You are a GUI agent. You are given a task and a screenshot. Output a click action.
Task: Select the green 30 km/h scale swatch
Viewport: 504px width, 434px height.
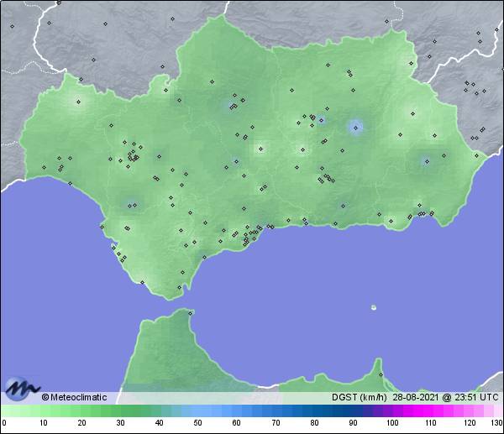pyautogui.click(x=119, y=410)
